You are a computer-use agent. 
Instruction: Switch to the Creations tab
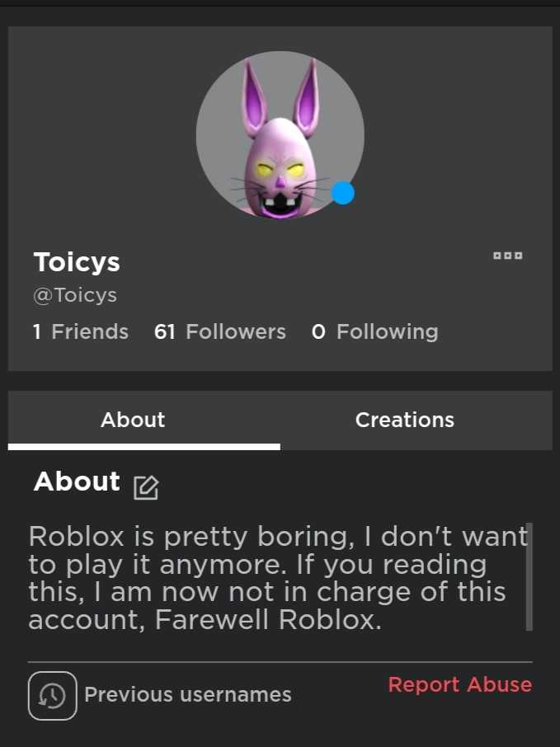tap(404, 420)
